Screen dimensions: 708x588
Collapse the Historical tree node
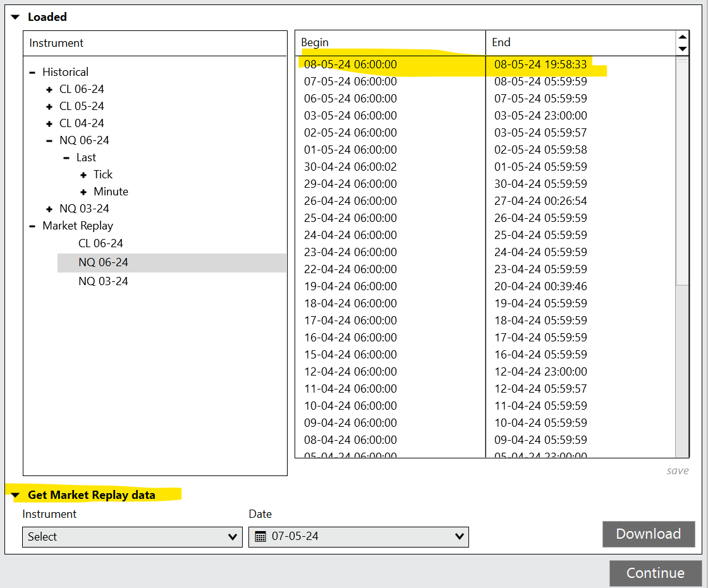tap(32, 72)
